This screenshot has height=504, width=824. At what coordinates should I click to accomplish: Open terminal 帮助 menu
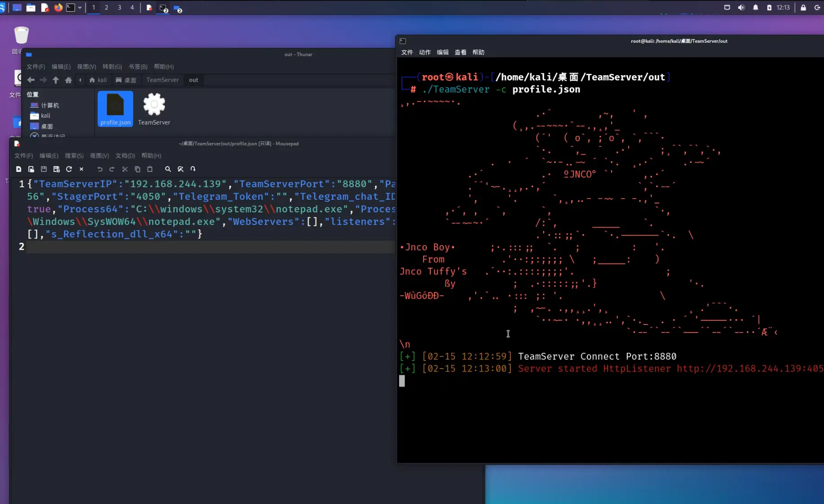point(478,52)
